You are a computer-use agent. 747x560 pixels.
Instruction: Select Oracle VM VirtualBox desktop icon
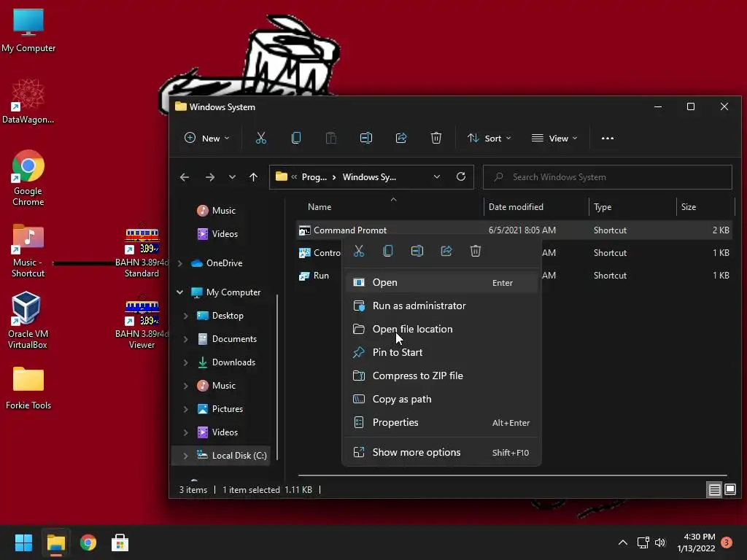click(x=27, y=320)
